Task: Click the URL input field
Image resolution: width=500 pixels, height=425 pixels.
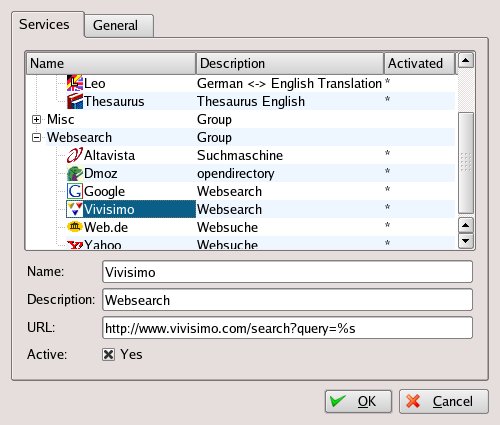Action: (287, 328)
